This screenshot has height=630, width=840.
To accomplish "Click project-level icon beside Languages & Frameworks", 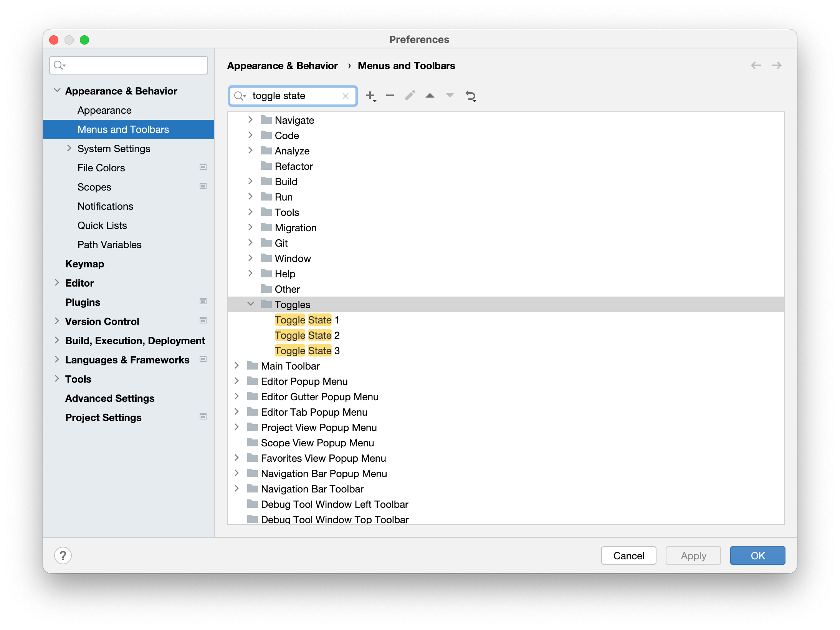I will [203, 359].
